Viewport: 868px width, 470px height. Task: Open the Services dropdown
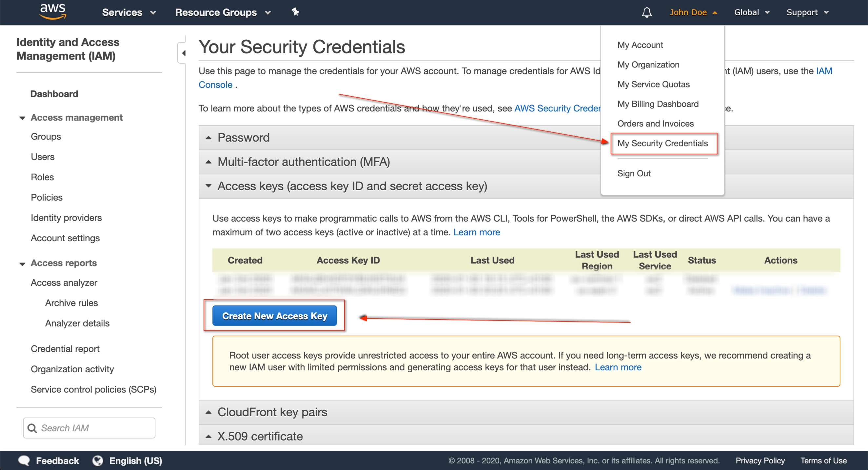tap(129, 12)
